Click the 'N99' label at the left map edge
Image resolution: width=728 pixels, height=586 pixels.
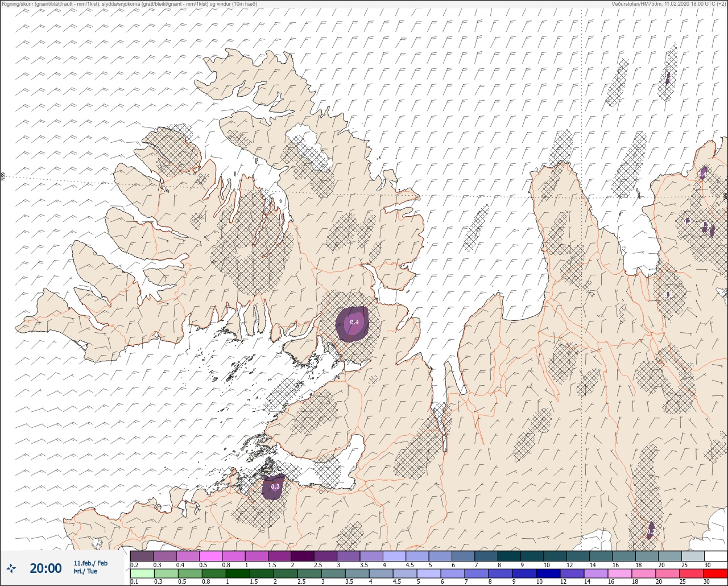pos(3,177)
